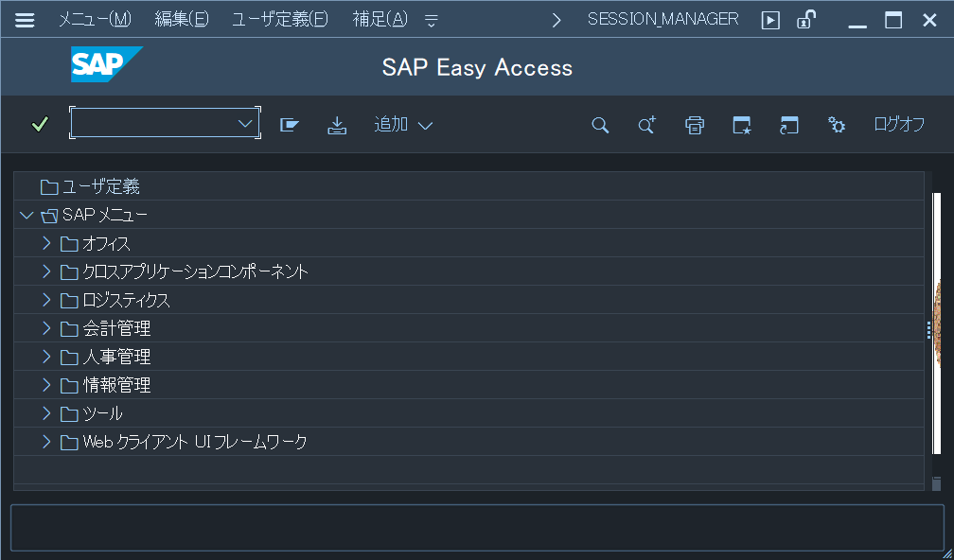The width and height of the screenshot is (954, 560).
Task: Expand the 会計管理 folder
Action: [44, 328]
